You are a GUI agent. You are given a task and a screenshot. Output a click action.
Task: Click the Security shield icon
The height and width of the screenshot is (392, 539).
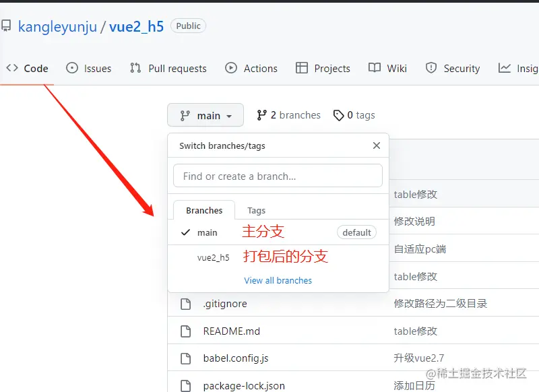(431, 67)
